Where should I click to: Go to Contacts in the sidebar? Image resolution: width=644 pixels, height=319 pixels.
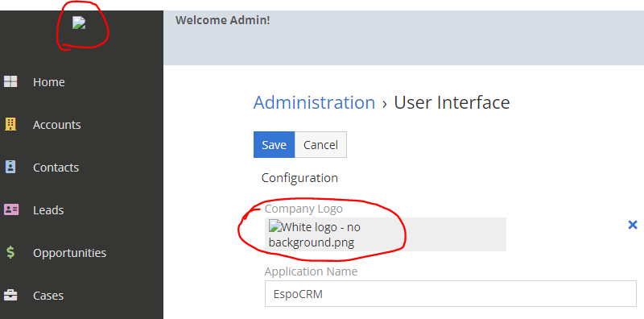pos(56,168)
